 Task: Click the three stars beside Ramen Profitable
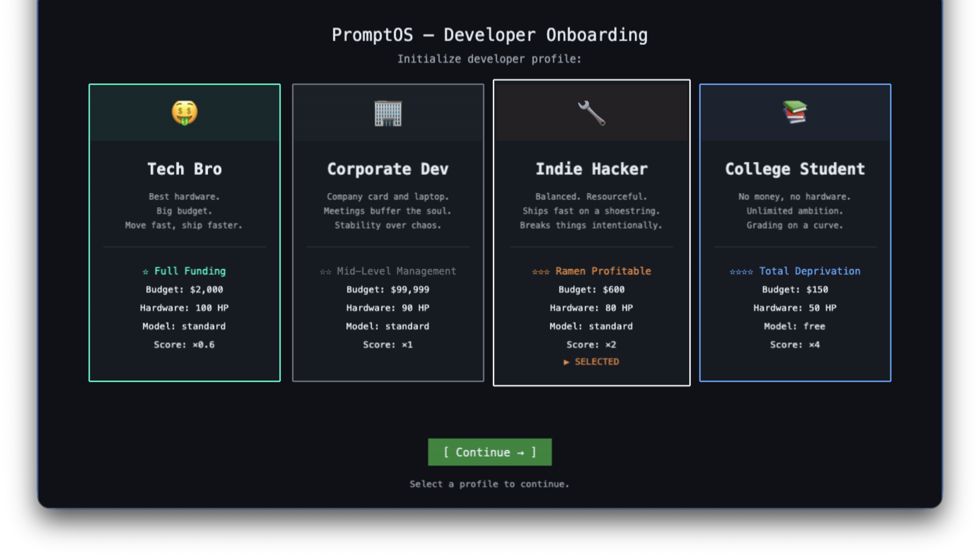[x=540, y=272]
